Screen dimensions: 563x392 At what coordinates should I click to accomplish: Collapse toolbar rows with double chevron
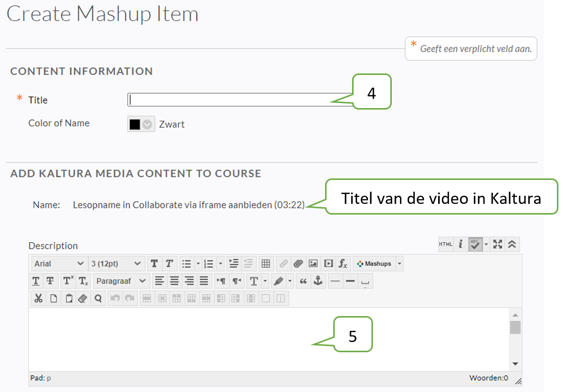(512, 244)
